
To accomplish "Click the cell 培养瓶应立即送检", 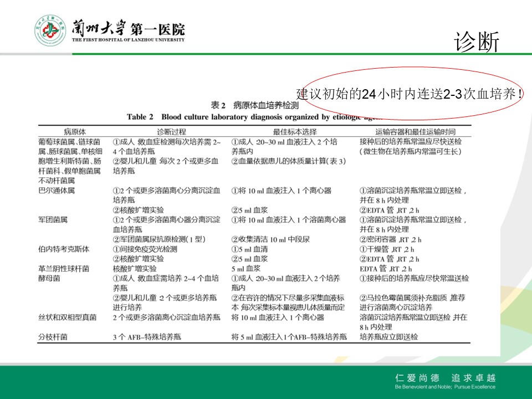I will pyautogui.click(x=389, y=337).
